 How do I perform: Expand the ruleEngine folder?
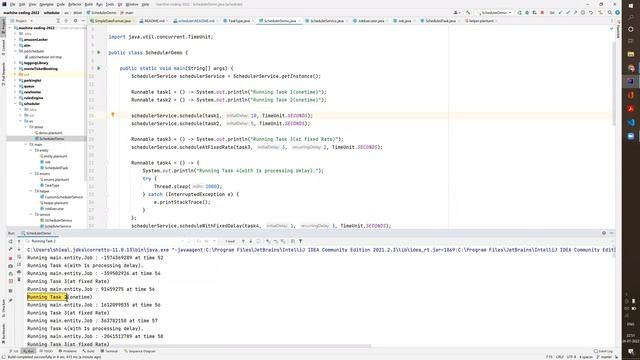coord(16,98)
